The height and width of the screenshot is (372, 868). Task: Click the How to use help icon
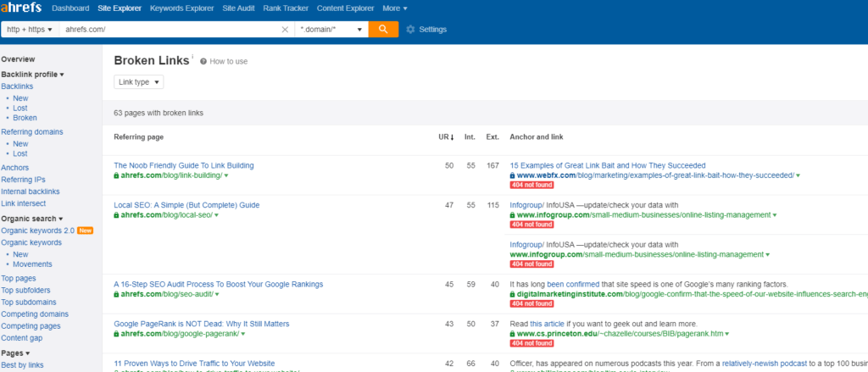(203, 62)
